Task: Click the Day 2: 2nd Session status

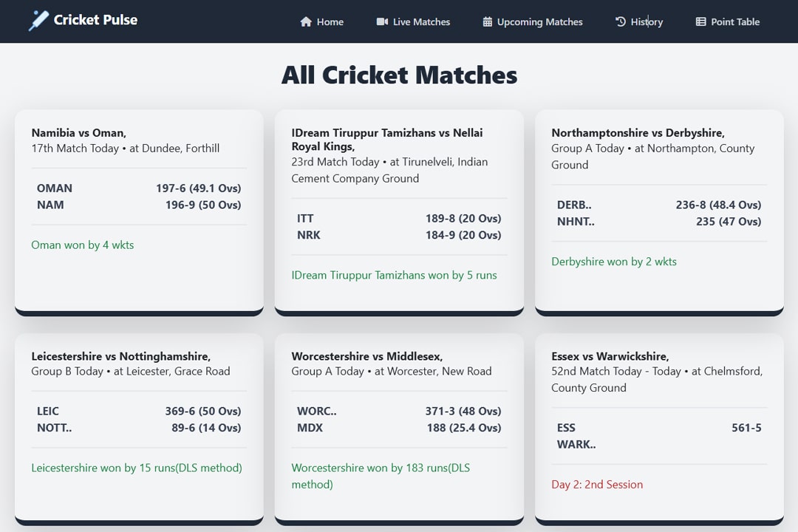Action: tap(597, 485)
